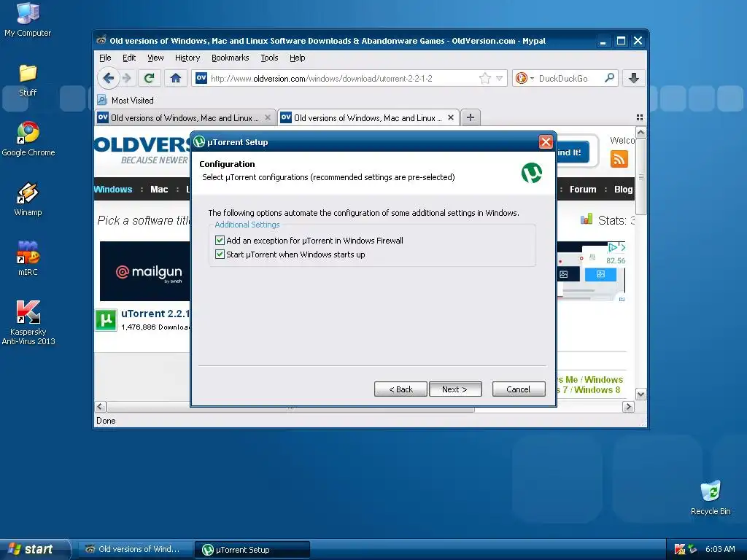
Task: Launch Winamp desktop shortcut
Action: [28, 199]
